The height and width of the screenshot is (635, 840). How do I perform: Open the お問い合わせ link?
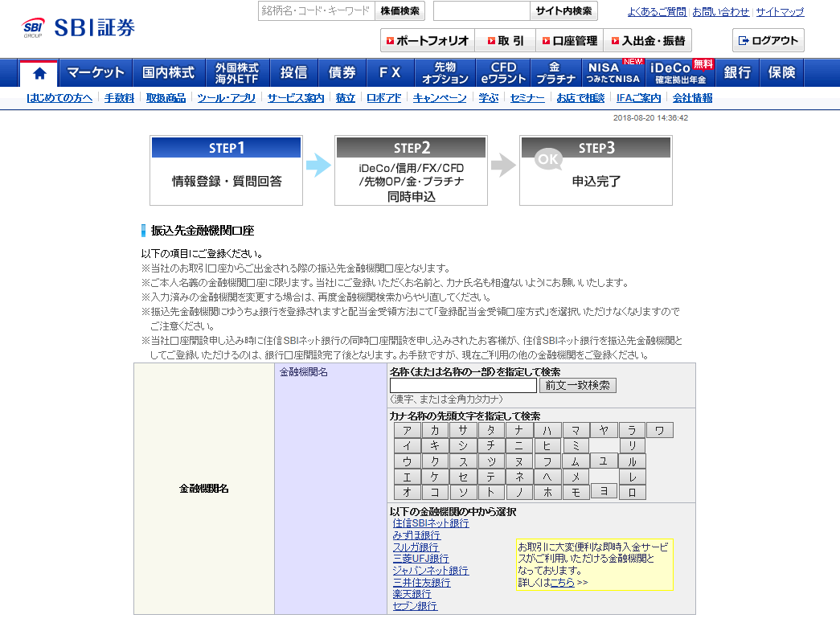tap(721, 12)
